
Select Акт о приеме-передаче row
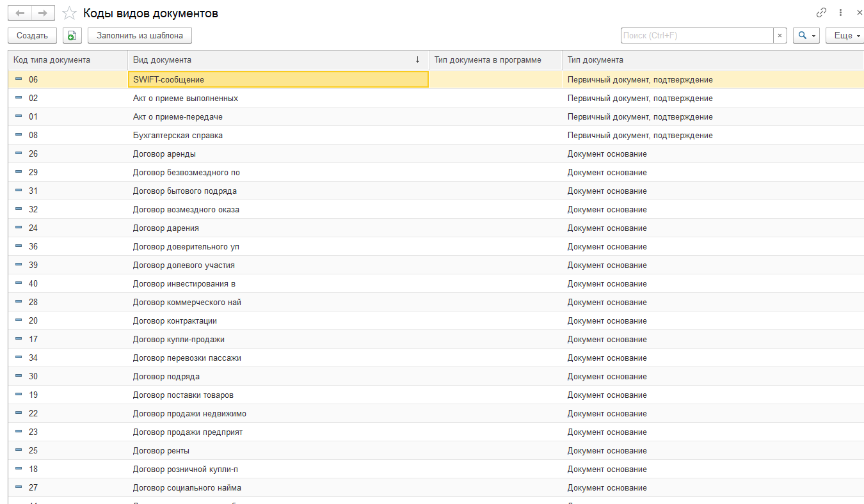coord(436,116)
